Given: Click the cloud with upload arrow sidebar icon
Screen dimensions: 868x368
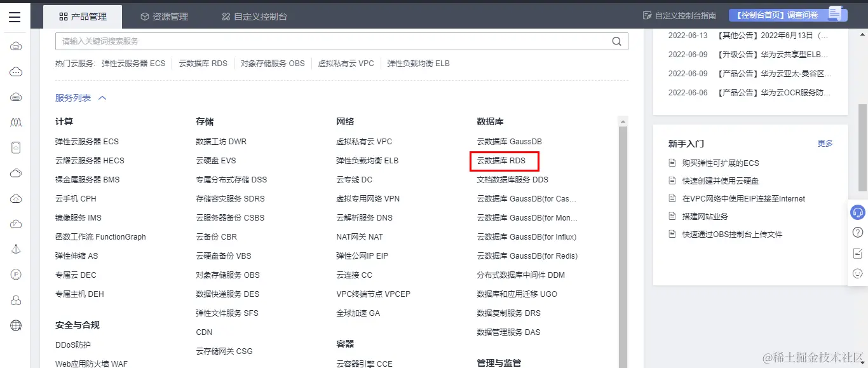Looking at the screenshot, I should pyautogui.click(x=17, y=198).
